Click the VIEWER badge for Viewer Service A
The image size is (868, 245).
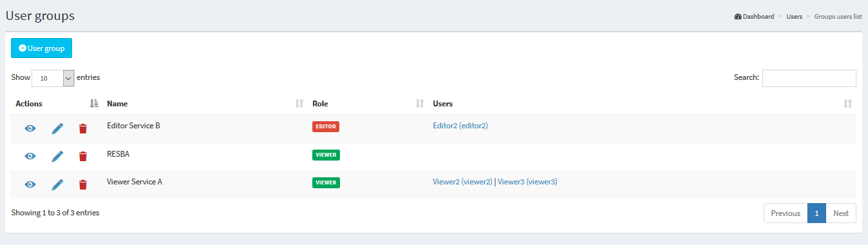(326, 182)
